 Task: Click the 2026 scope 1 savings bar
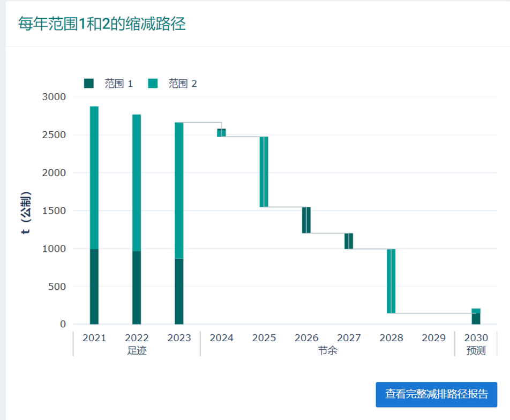(306, 220)
